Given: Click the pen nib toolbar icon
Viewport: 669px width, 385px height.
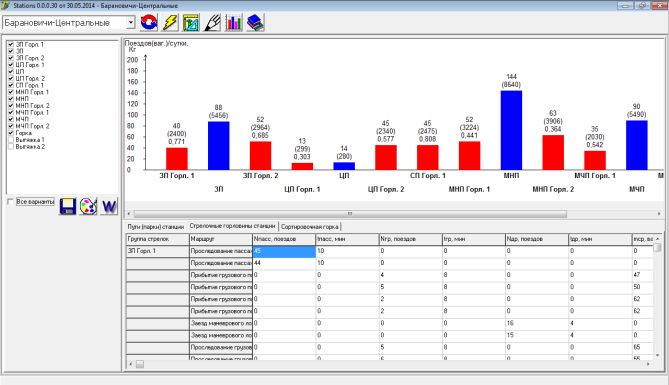Looking at the screenshot, I should (x=212, y=23).
